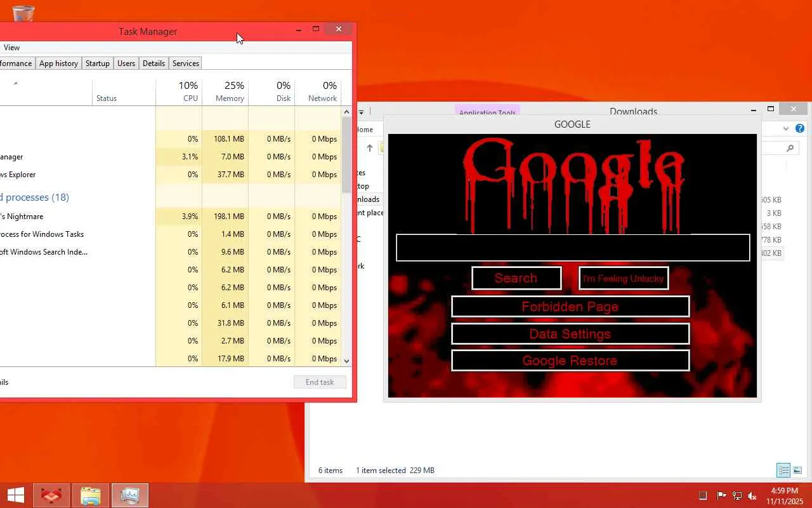Click the I'm Feeling Unlucky button
812x508 pixels.
point(624,278)
